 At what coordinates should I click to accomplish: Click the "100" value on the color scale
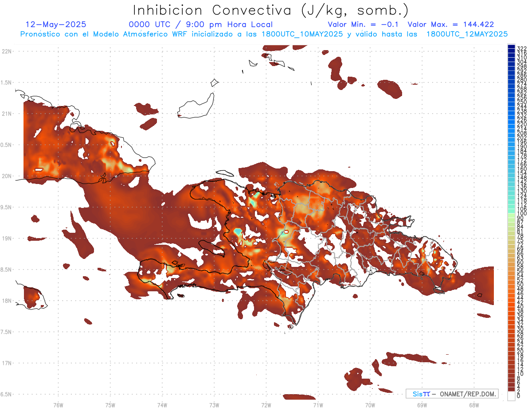[522, 214]
